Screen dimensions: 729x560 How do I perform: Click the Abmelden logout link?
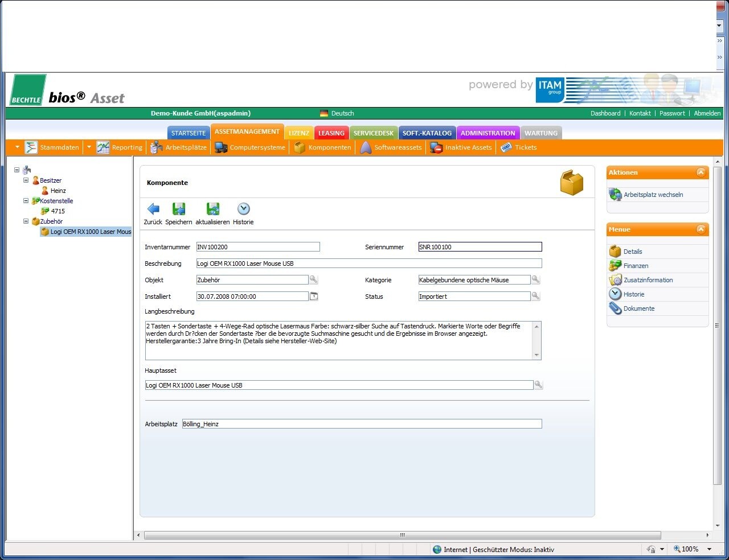[707, 113]
